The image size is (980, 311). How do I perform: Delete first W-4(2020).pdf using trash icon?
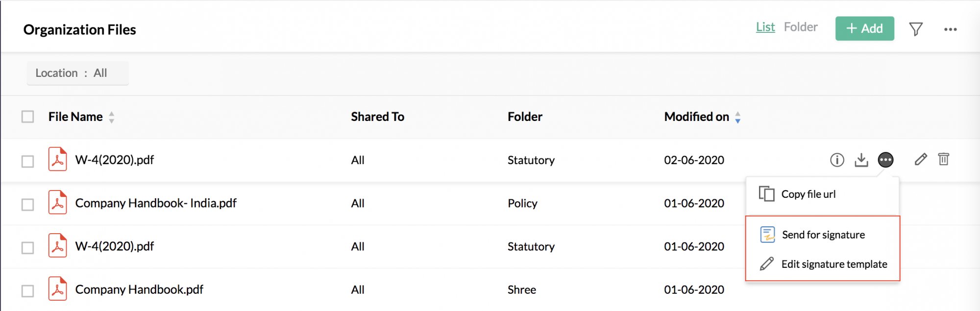click(x=943, y=159)
